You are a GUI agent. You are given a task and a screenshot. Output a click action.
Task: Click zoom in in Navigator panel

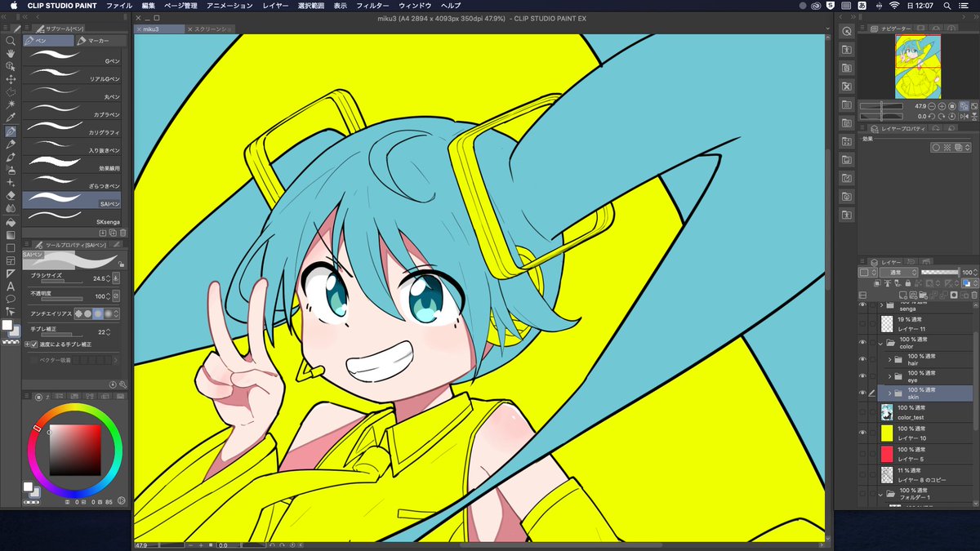point(942,106)
